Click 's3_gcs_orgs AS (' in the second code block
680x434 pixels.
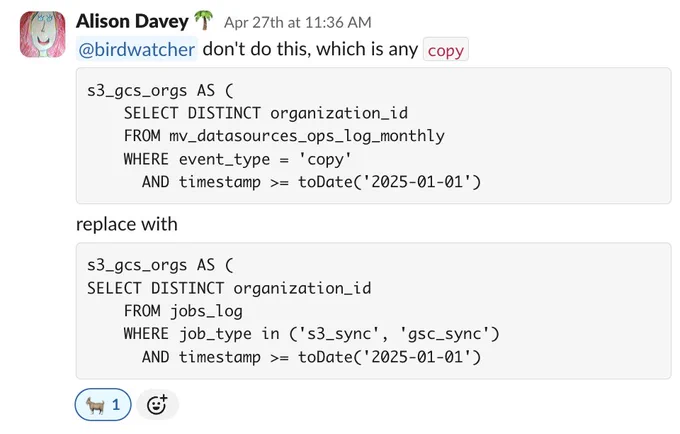point(160,265)
